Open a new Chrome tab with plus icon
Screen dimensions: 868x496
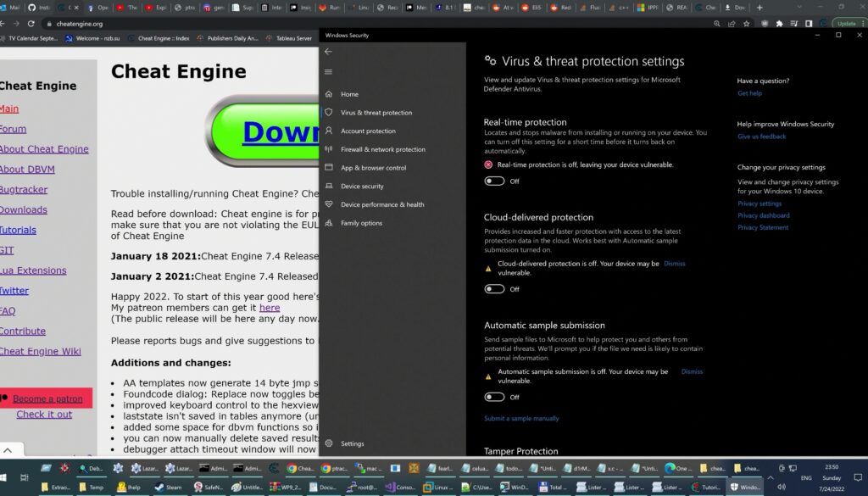coord(759,8)
